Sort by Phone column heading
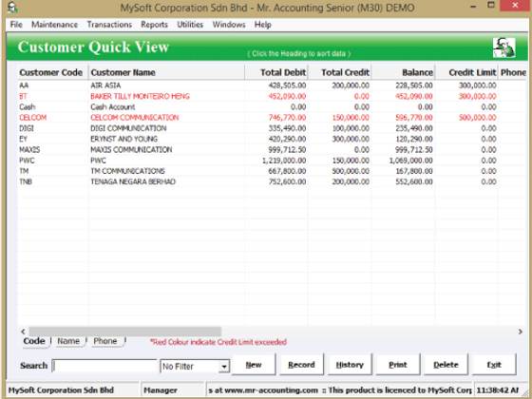Viewport: 532px width, 399px height. click(512, 72)
